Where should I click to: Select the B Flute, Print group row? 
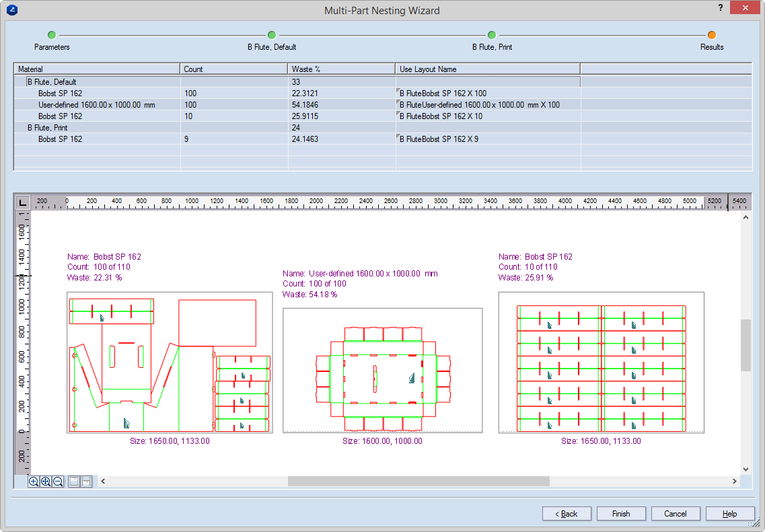47,128
